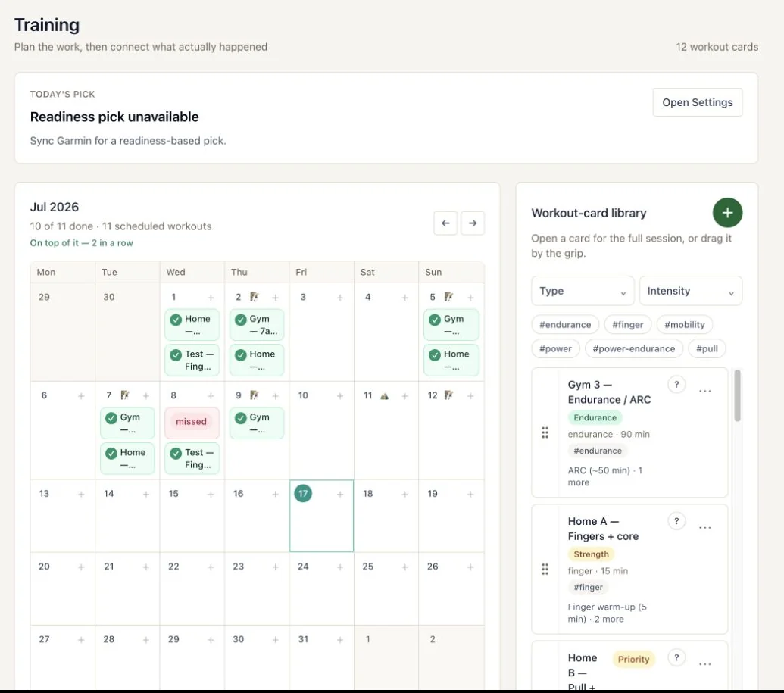Open the Home workout on Sunday July 5
This screenshot has height=693, width=784.
(x=451, y=360)
